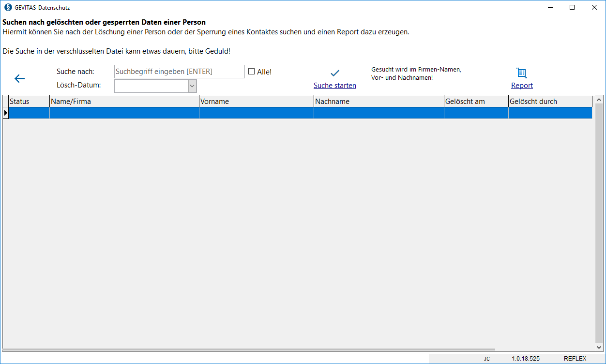The height and width of the screenshot is (364, 606).
Task: Click the horizontal scrollbar at grid bottom
Action: point(249,349)
